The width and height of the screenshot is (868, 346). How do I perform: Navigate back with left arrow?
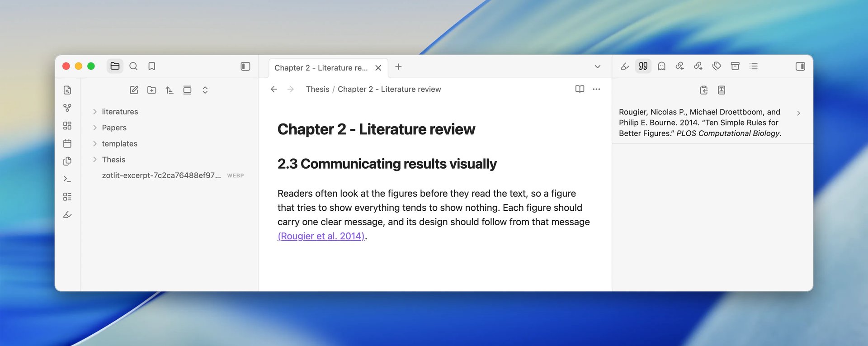(274, 89)
